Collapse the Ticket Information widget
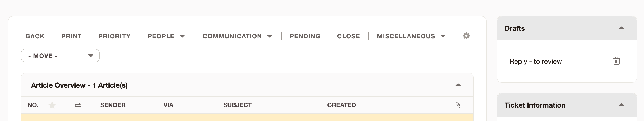The width and height of the screenshot is (644, 121). pos(621,105)
